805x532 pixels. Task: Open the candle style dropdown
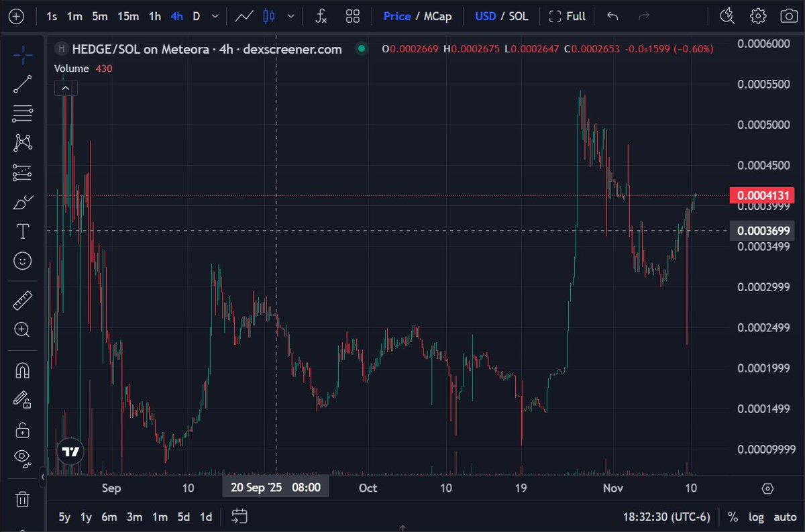(290, 16)
